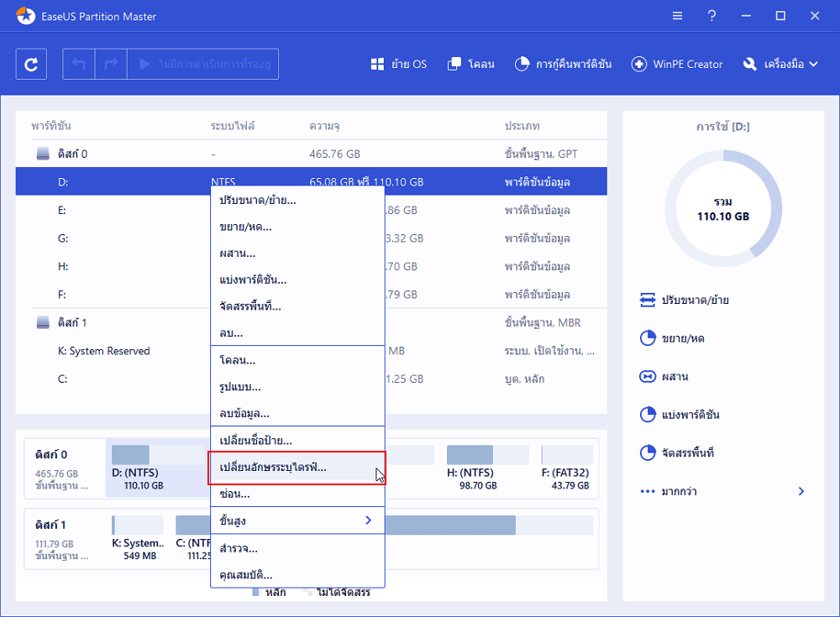Click the redo arrow button
840x617 pixels.
[x=111, y=65]
